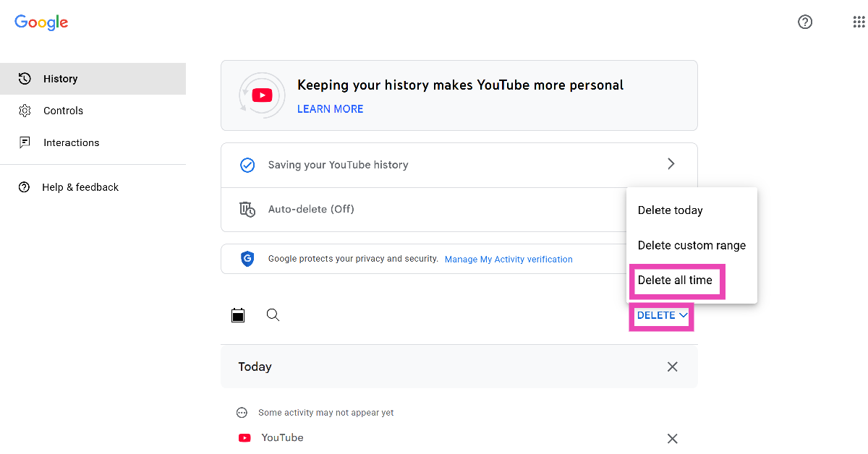
Task: Click 'Keeping your history makes YouTube more personal' heading
Action: pos(460,85)
